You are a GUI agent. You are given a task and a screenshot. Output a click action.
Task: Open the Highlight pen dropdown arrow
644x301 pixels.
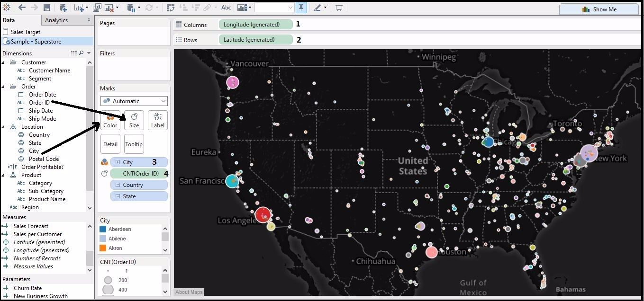(326, 8)
